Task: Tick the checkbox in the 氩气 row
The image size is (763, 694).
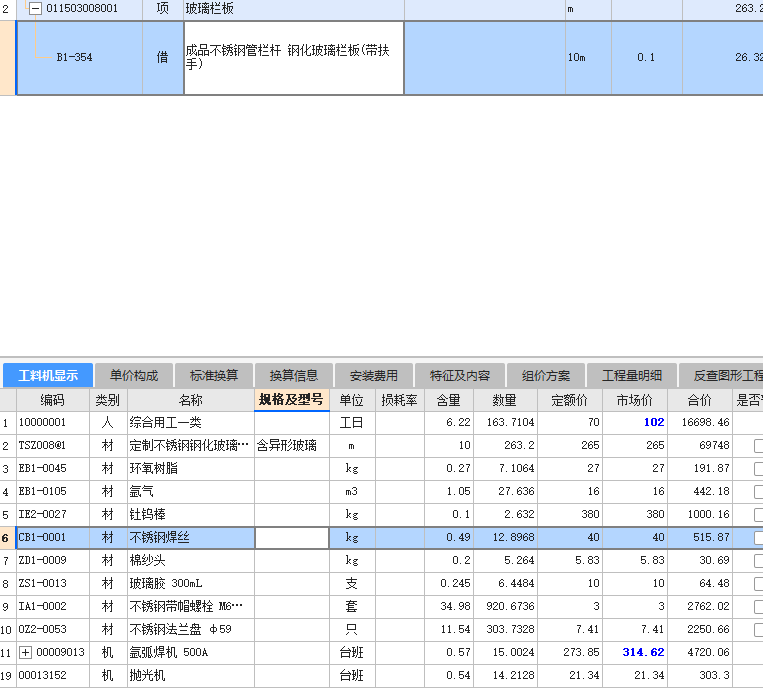Action: tap(758, 492)
